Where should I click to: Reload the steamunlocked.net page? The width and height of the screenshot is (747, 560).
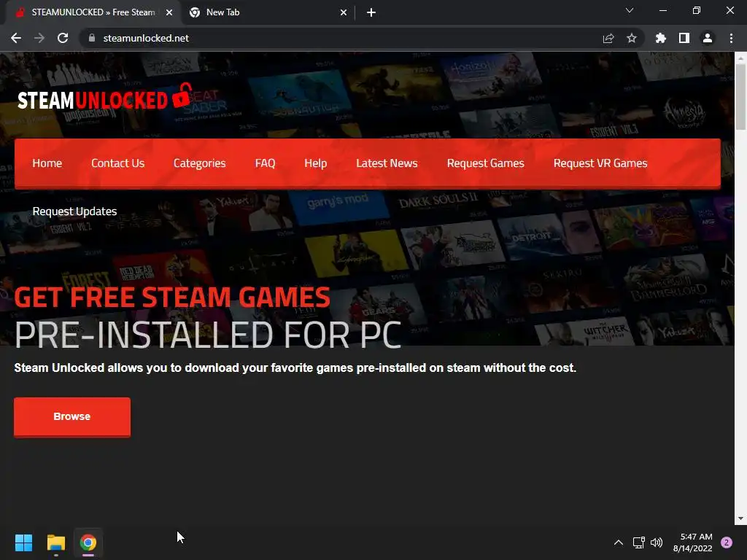[63, 38]
